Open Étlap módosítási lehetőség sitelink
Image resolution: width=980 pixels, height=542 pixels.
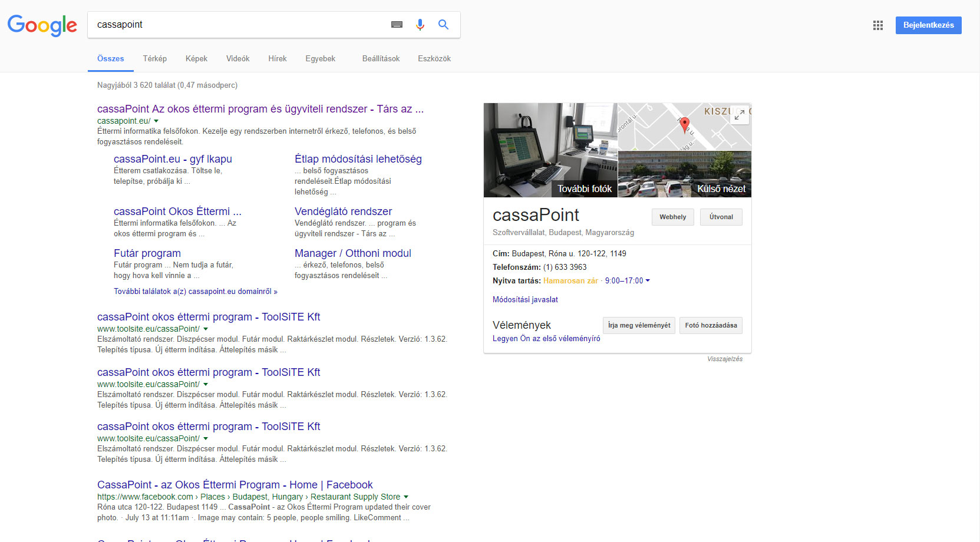(x=358, y=159)
